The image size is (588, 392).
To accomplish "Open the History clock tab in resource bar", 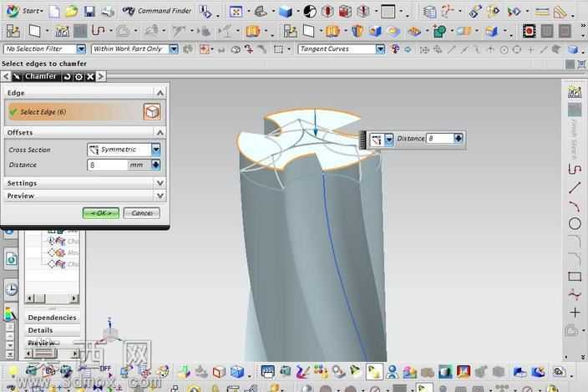I will pos(11,289).
